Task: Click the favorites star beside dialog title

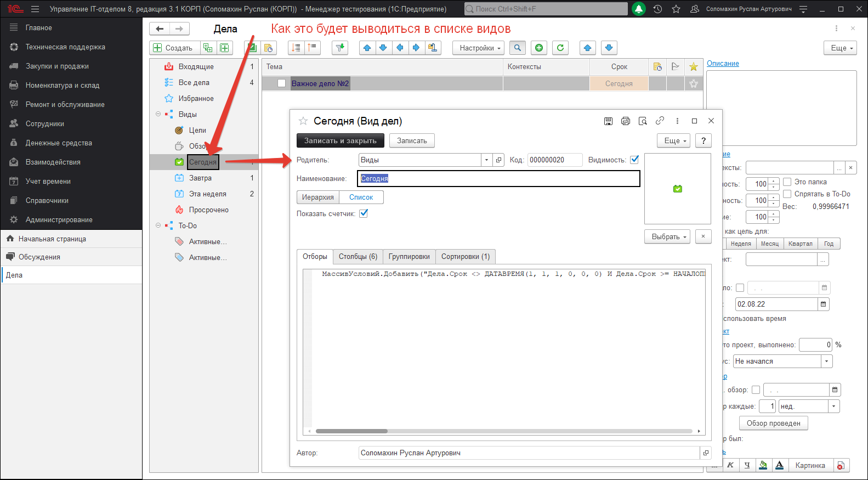Action: (303, 121)
